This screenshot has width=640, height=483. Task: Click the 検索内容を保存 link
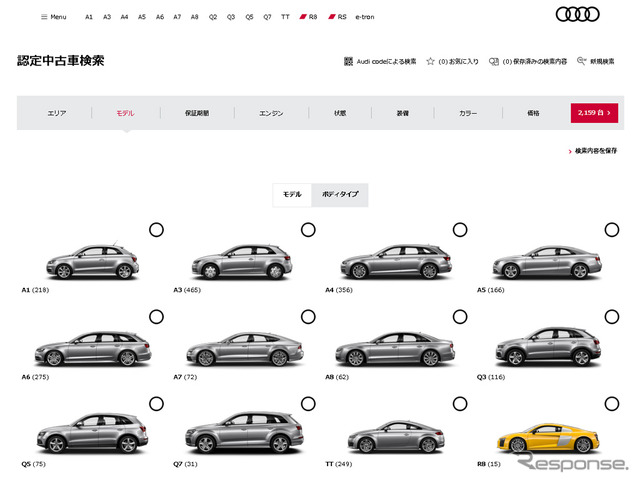593,151
